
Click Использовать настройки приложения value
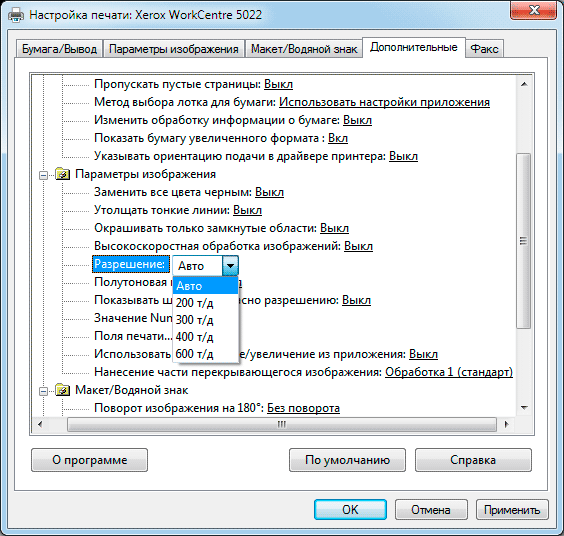pos(384,102)
